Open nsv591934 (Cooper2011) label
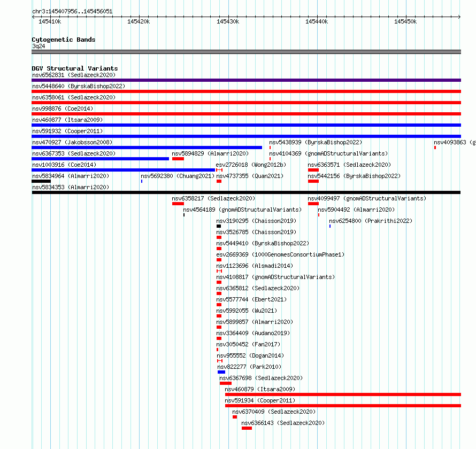 point(260,400)
